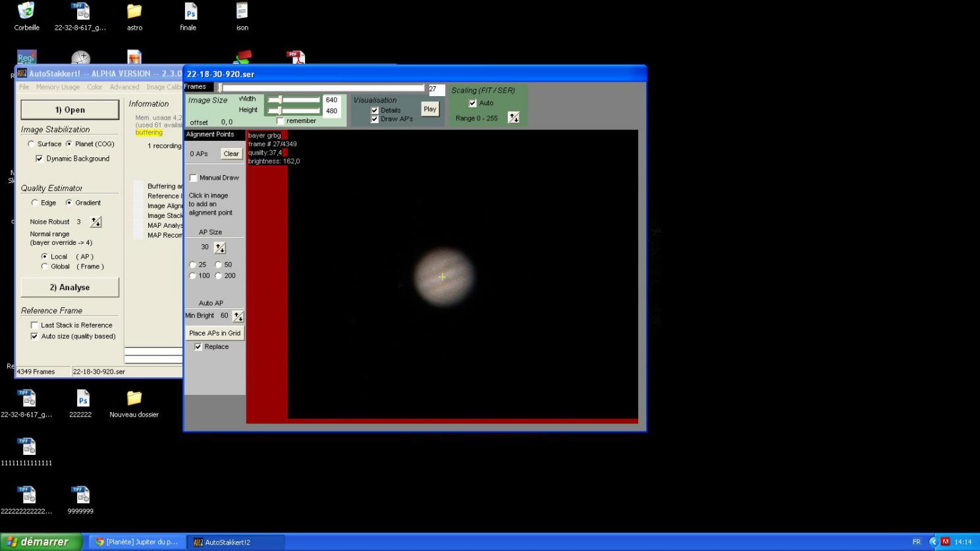Expand hidden system tray icons arrow
This screenshot has height=551, width=980.
(x=933, y=542)
